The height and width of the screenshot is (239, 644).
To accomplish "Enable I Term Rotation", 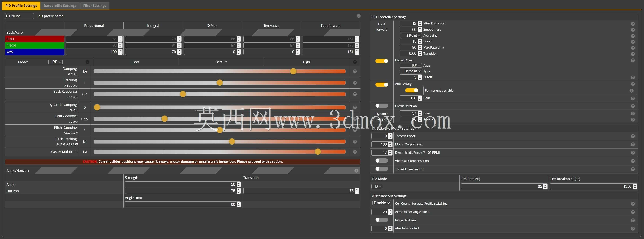I will [382, 106].
